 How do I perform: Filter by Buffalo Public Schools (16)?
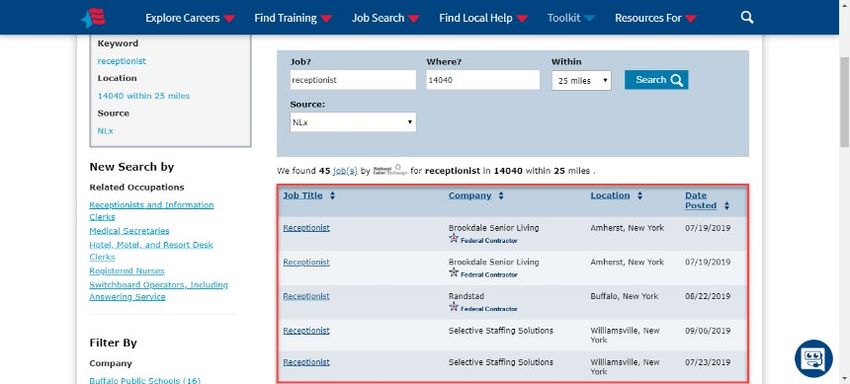coord(145,380)
